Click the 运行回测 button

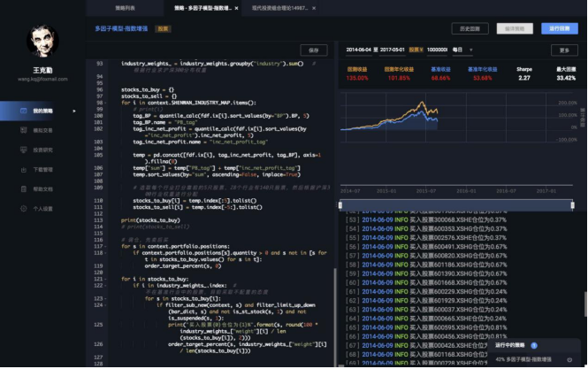(x=559, y=28)
